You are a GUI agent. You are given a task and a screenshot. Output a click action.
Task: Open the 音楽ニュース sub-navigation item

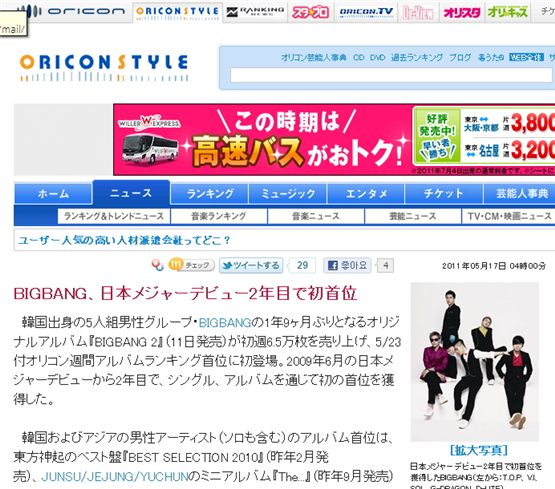[x=316, y=216]
